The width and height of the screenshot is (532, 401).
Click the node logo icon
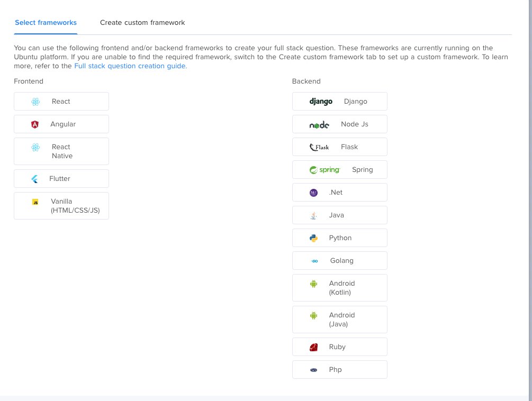tap(319, 125)
